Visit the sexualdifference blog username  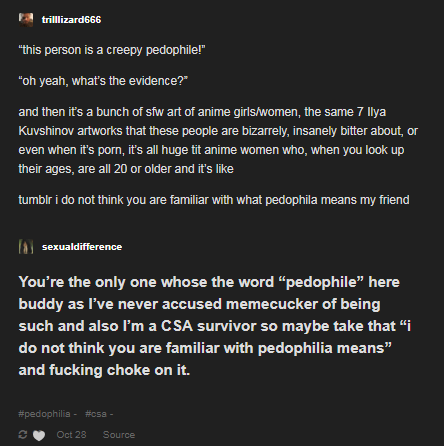pyautogui.click(x=82, y=247)
